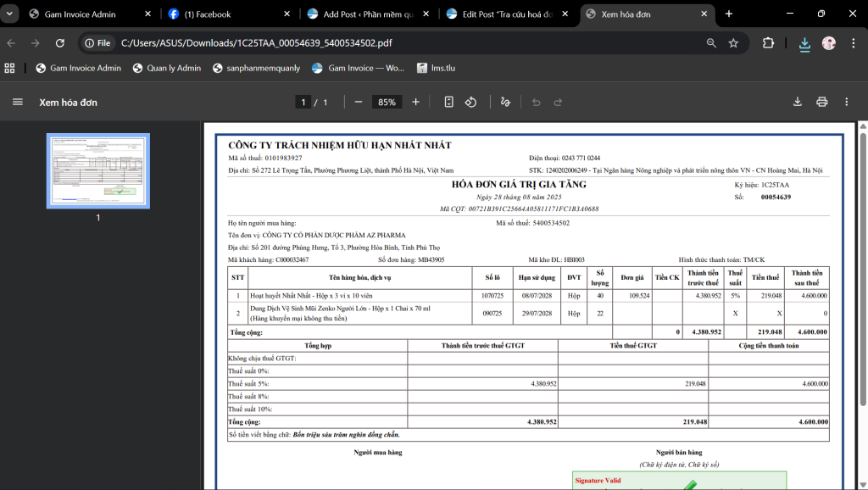
Task: Toggle the PDF sidebar menu icon
Action: (17, 102)
